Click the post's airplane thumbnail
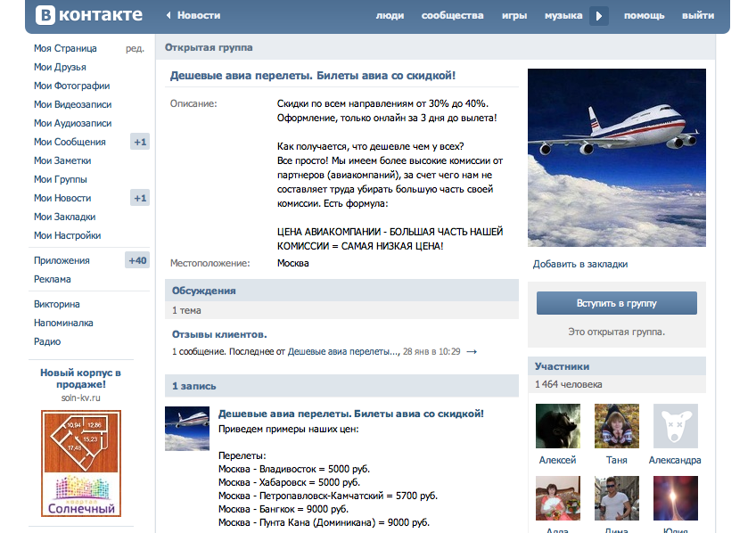The width and height of the screenshot is (756, 533). pyautogui.click(x=187, y=429)
